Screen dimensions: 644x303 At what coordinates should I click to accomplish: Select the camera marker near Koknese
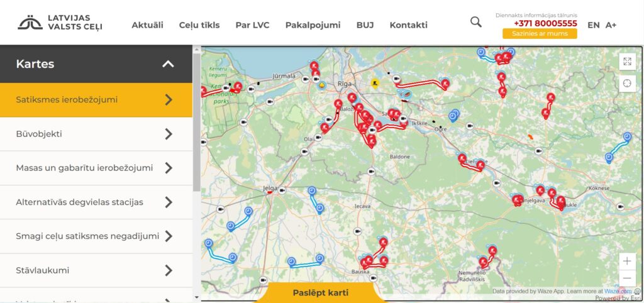coord(621,207)
